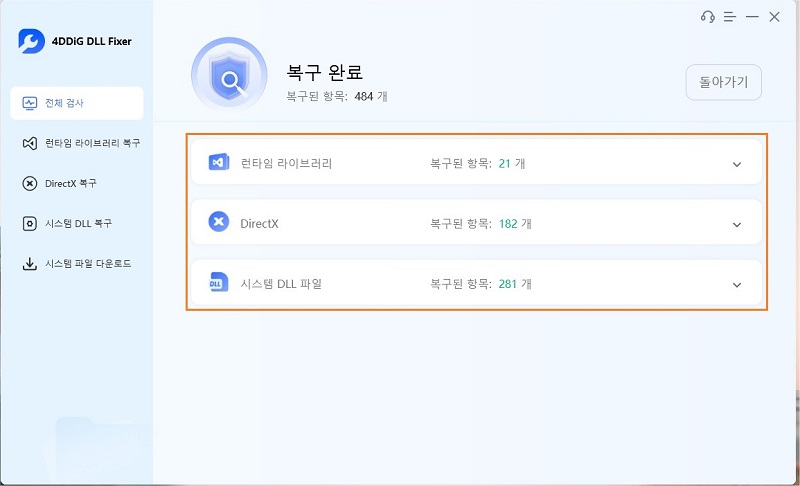Open support via the headset icon
This screenshot has width=800, height=486.
click(x=708, y=17)
